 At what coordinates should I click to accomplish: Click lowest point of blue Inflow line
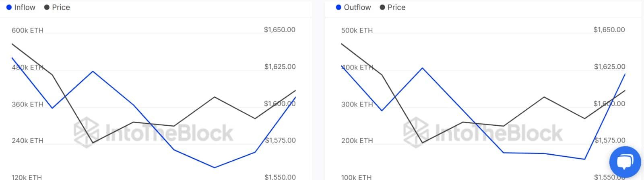(x=215, y=168)
